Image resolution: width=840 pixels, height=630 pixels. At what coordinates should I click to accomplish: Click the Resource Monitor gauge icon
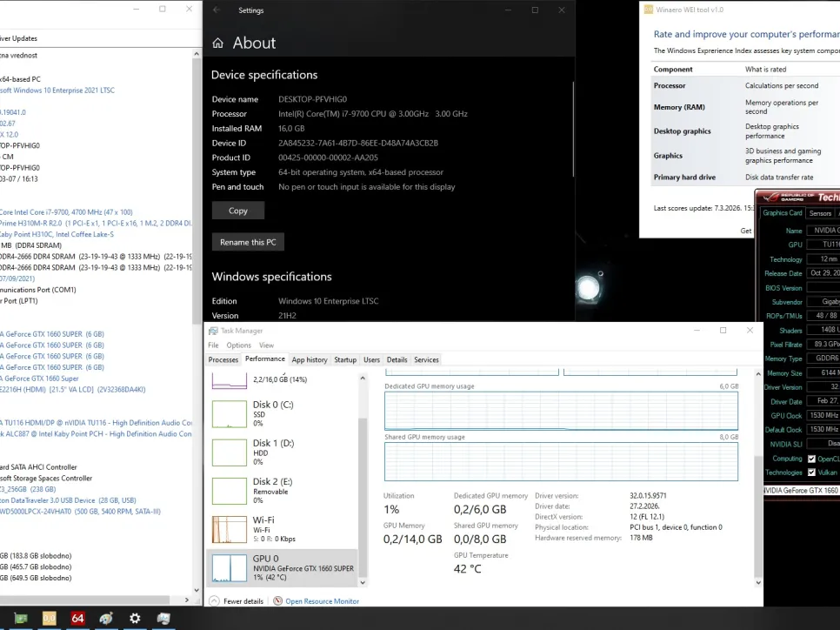[x=278, y=601]
